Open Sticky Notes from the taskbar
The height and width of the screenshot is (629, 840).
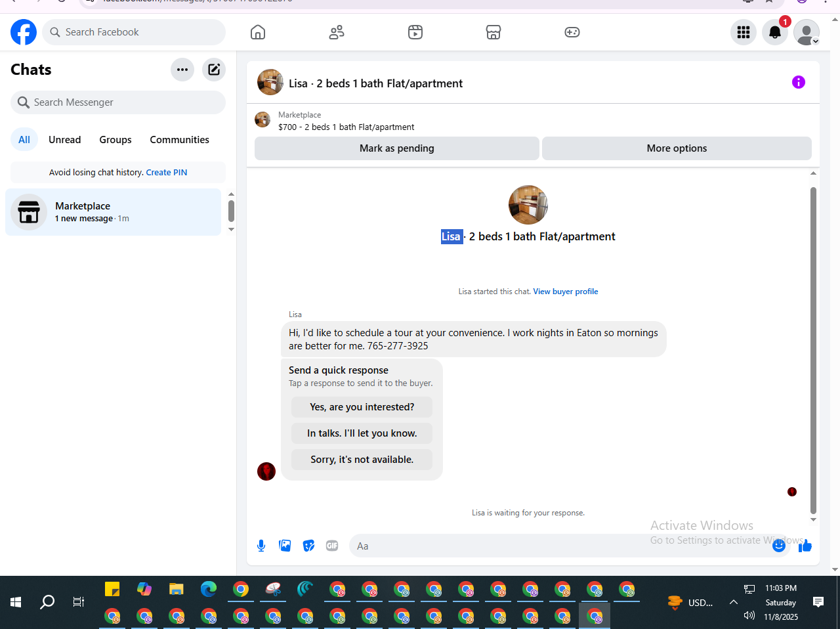[x=112, y=589]
